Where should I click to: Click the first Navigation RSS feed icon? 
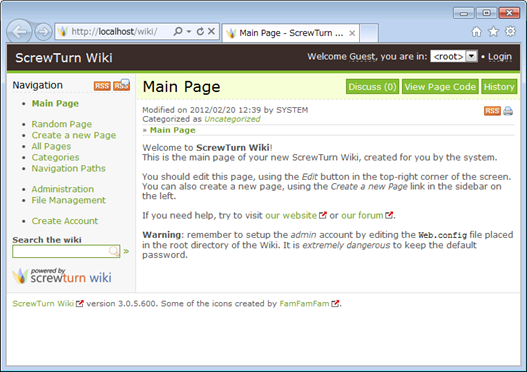[x=102, y=86]
